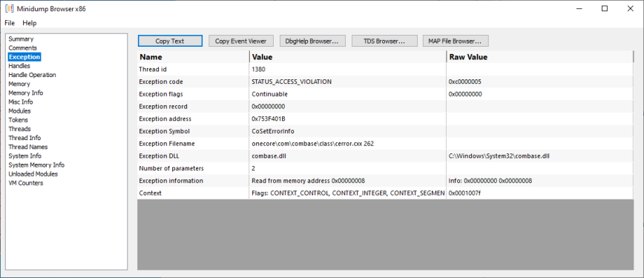
Task: Select Thread Info in the list
Action: click(24, 138)
